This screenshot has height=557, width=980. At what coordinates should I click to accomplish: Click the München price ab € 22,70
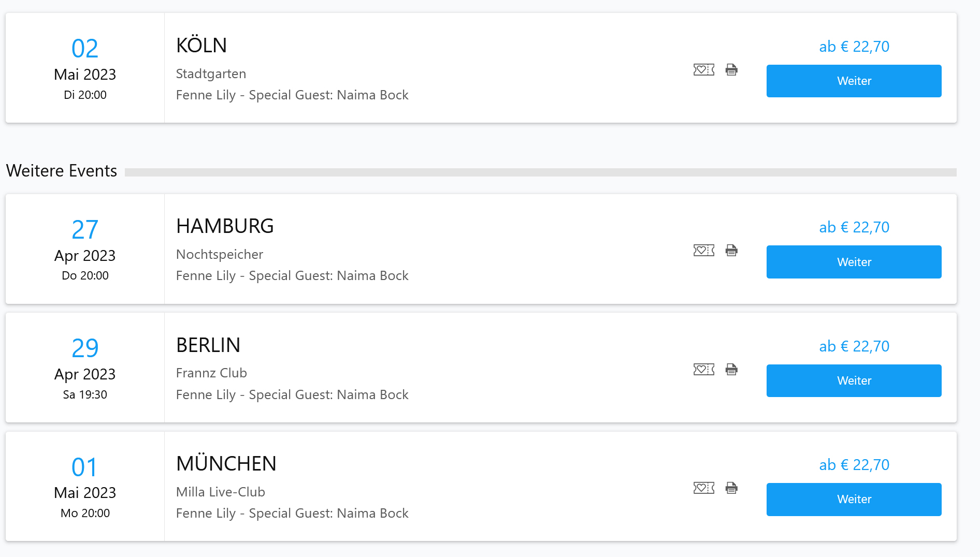pyautogui.click(x=854, y=465)
